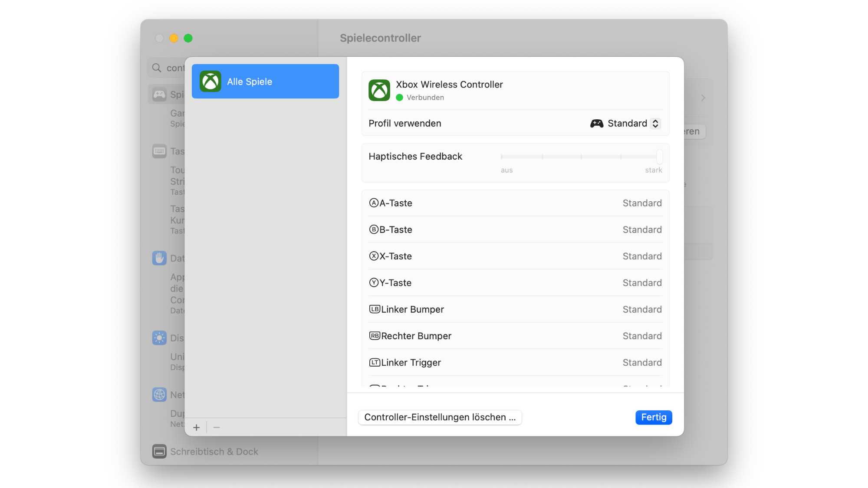The width and height of the screenshot is (868, 488).
Task: Click the Y-Taste button icon
Action: tap(374, 282)
